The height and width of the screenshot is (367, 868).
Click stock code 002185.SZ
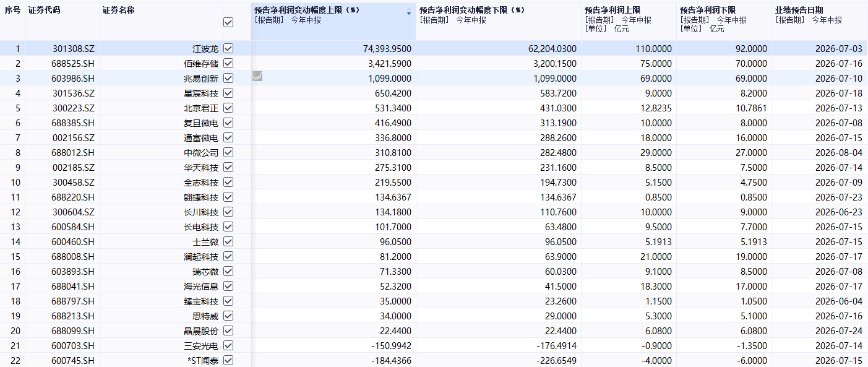[73, 167]
